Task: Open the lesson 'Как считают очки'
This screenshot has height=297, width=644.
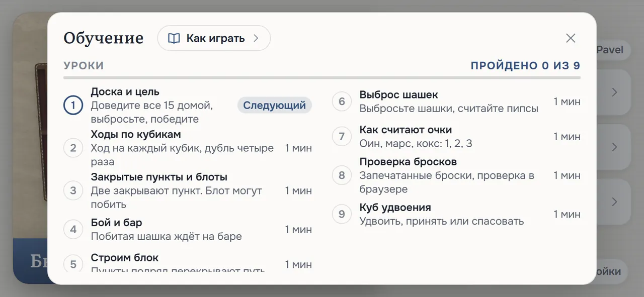Action: [456, 136]
